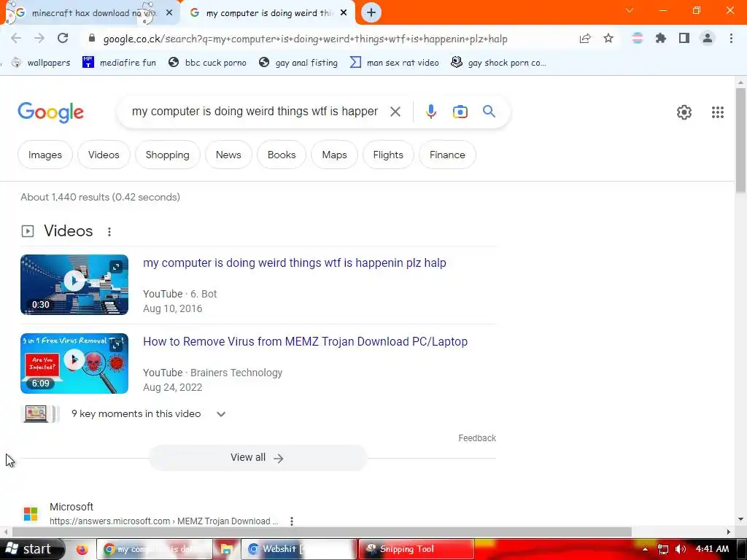Switch to Snipping Tool taskbar window

point(416,549)
